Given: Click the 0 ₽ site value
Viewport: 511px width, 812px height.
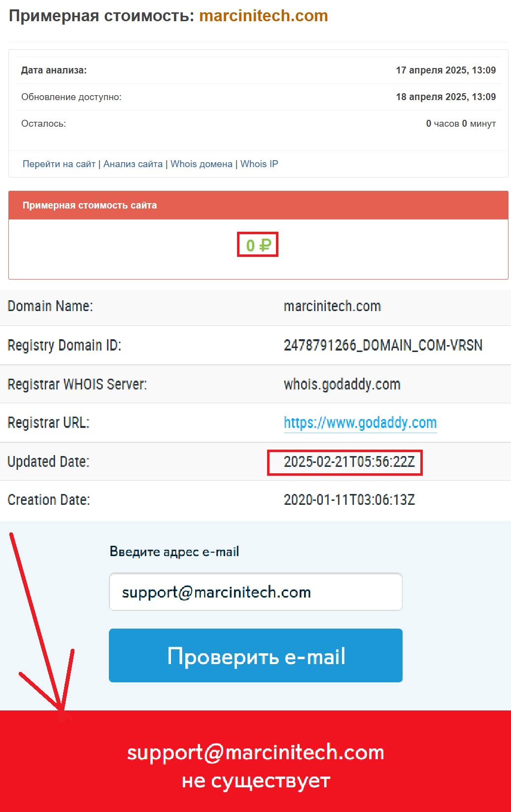Looking at the screenshot, I should pos(258,245).
